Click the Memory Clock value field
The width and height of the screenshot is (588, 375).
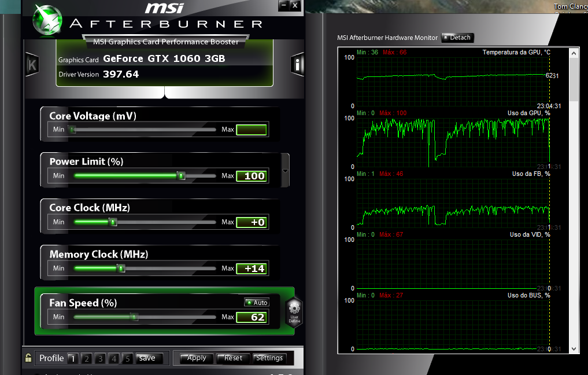(252, 269)
